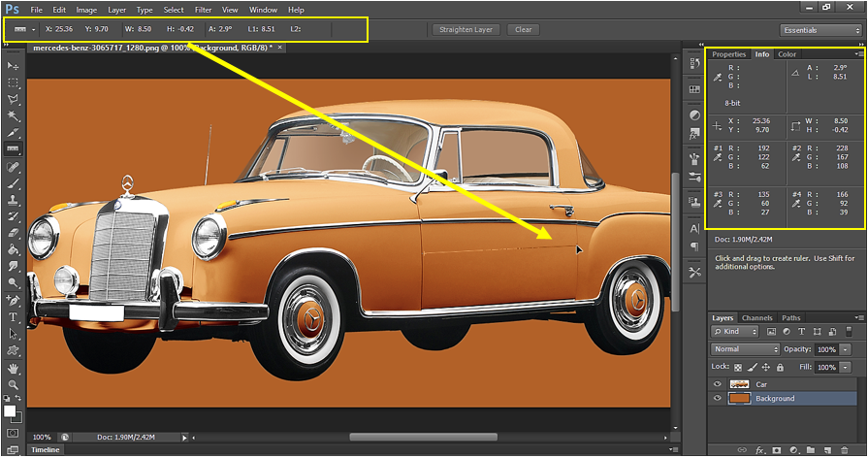Open the Swatches panel icon

(694, 89)
